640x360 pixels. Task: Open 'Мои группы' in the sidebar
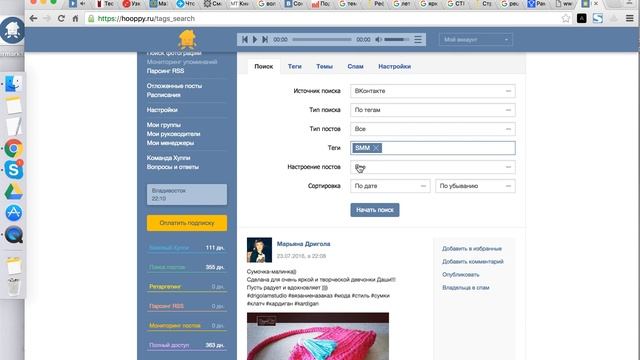click(x=164, y=125)
